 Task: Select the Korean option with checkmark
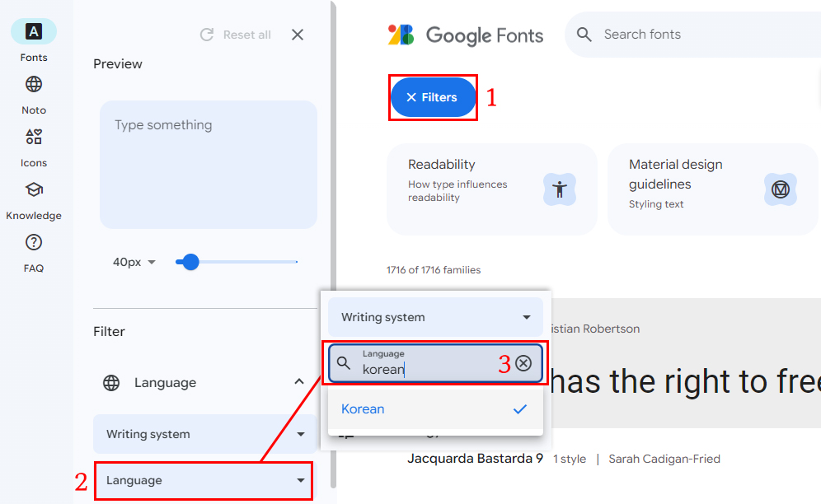[x=435, y=409]
